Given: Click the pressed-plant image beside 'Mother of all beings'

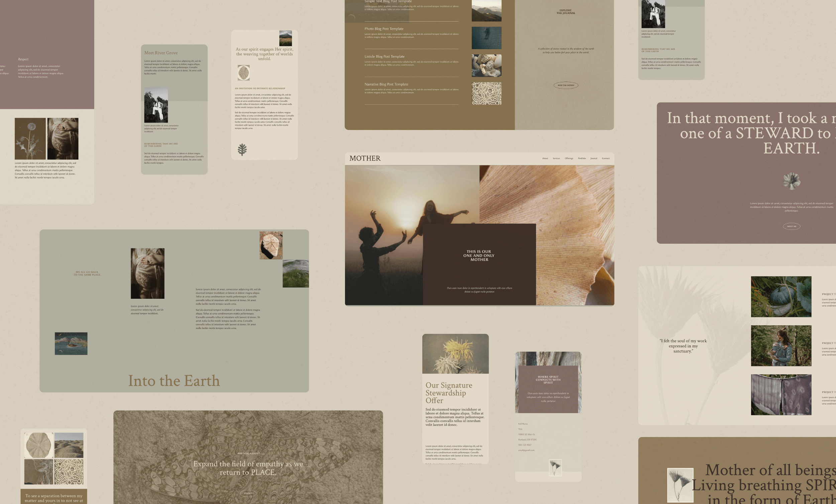Looking at the screenshot, I should (680, 485).
